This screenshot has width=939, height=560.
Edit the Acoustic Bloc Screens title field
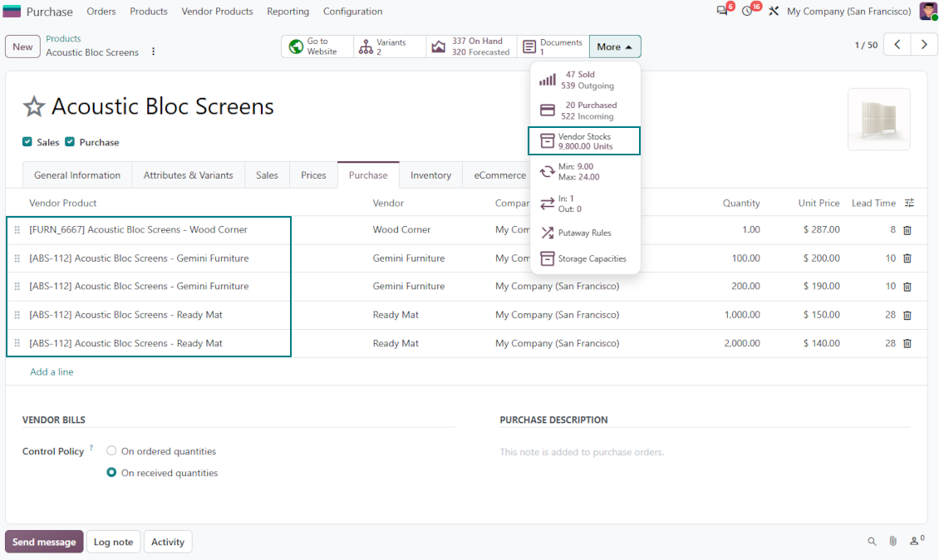[162, 106]
